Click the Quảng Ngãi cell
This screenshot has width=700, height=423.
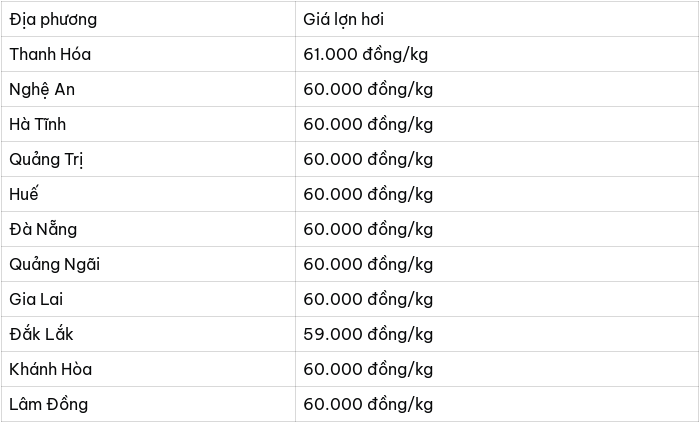point(148,264)
